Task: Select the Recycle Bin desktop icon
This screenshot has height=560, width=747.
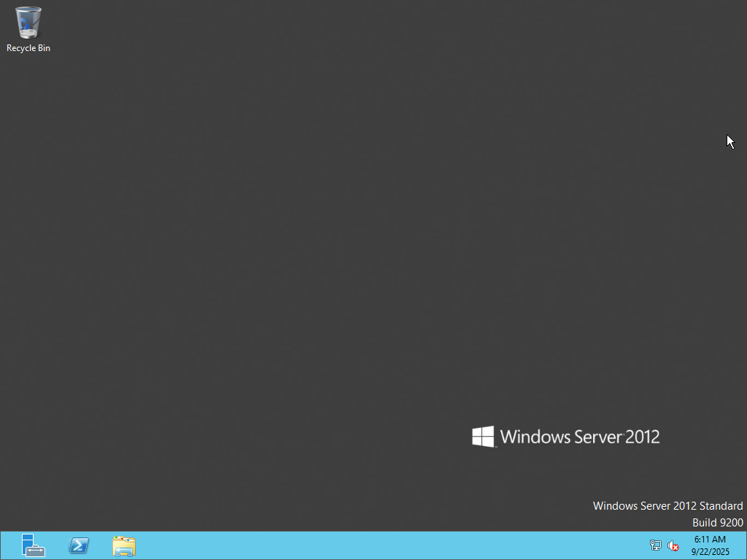Action: tap(28, 23)
